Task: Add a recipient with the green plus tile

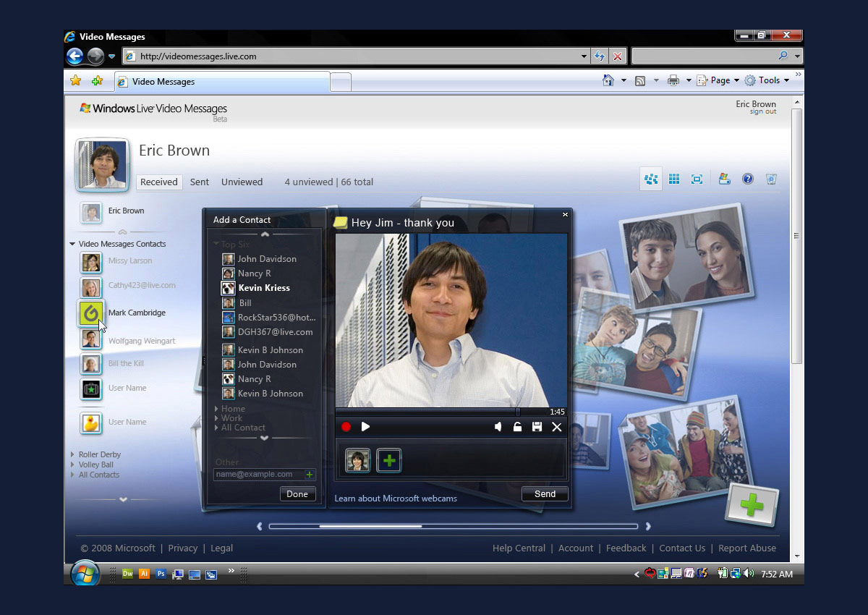Action: (389, 460)
